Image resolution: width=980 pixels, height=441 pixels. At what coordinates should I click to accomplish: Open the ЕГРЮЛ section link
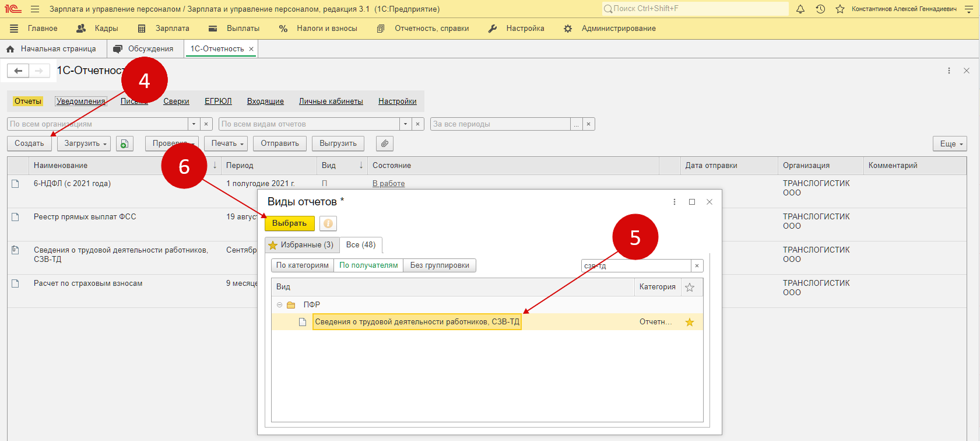218,101
